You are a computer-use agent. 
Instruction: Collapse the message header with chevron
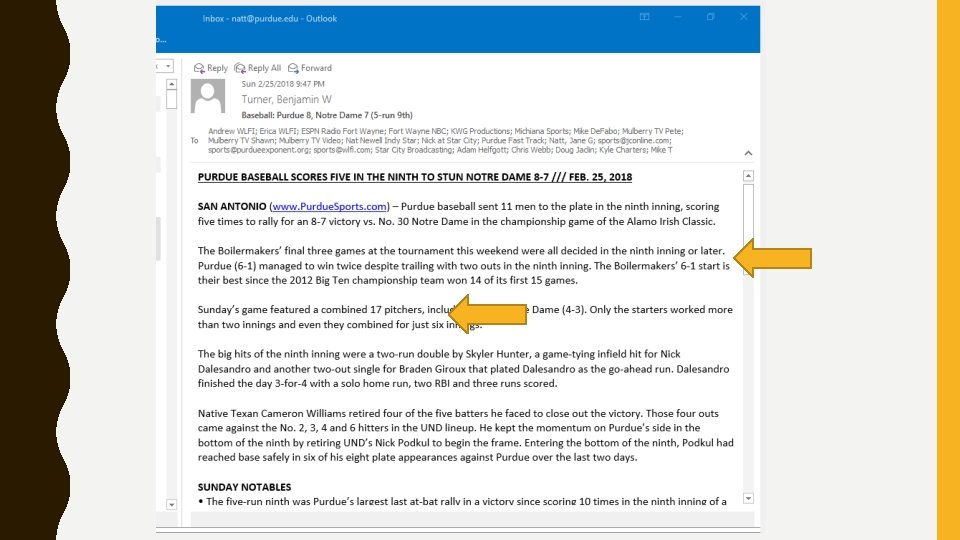748,153
